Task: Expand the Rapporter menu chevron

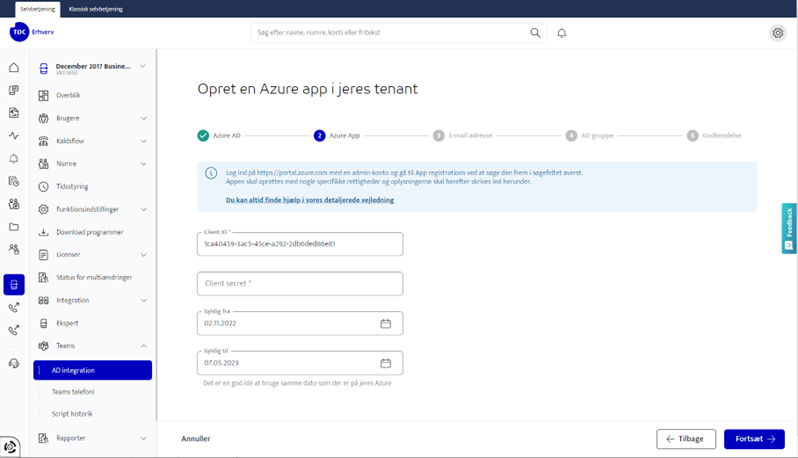Action: pyautogui.click(x=144, y=438)
